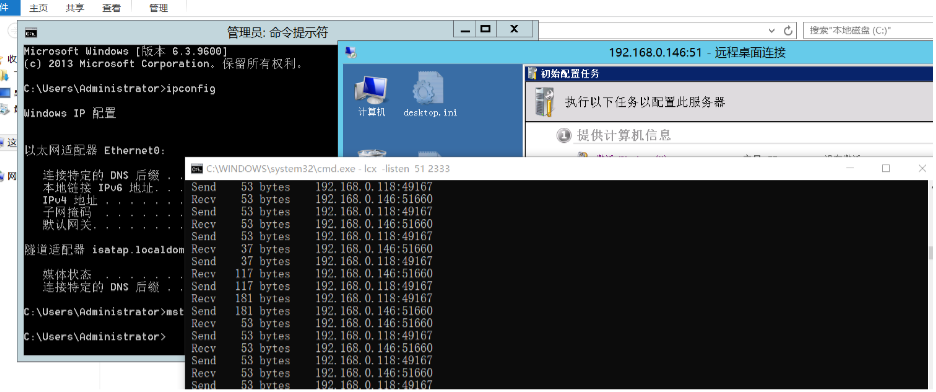Image resolution: width=936 pixels, height=392 pixels.
Task: Click the 192.168.0.146:51 - 远程桌面连接 title
Action: (697, 53)
